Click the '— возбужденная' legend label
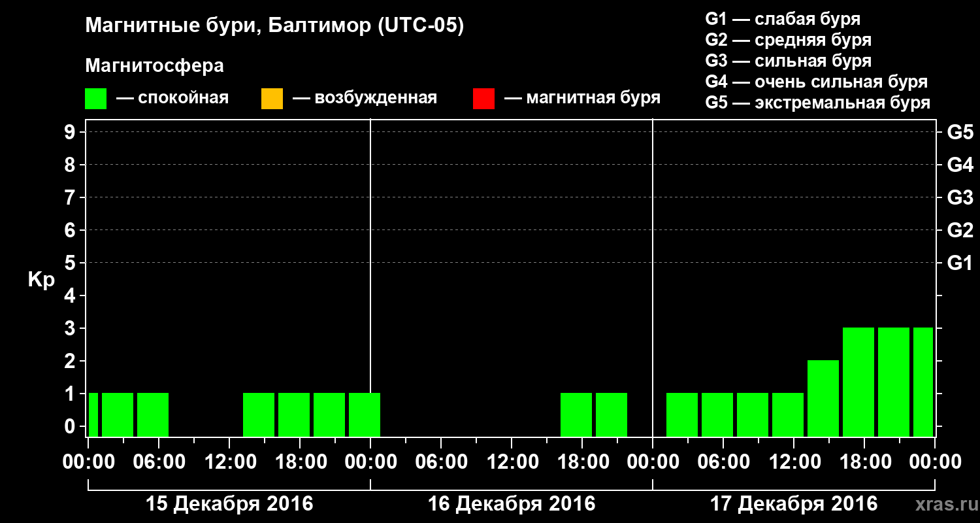980x523 pixels. [365, 98]
